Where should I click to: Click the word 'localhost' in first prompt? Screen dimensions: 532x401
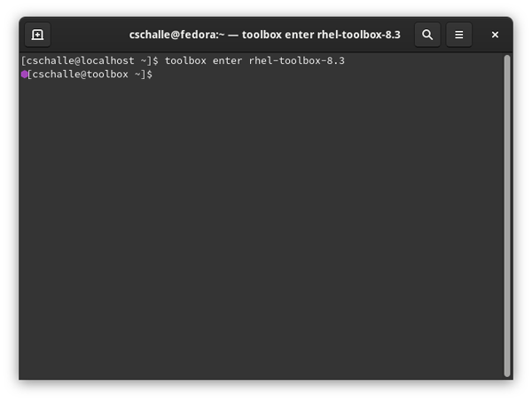click(105, 60)
